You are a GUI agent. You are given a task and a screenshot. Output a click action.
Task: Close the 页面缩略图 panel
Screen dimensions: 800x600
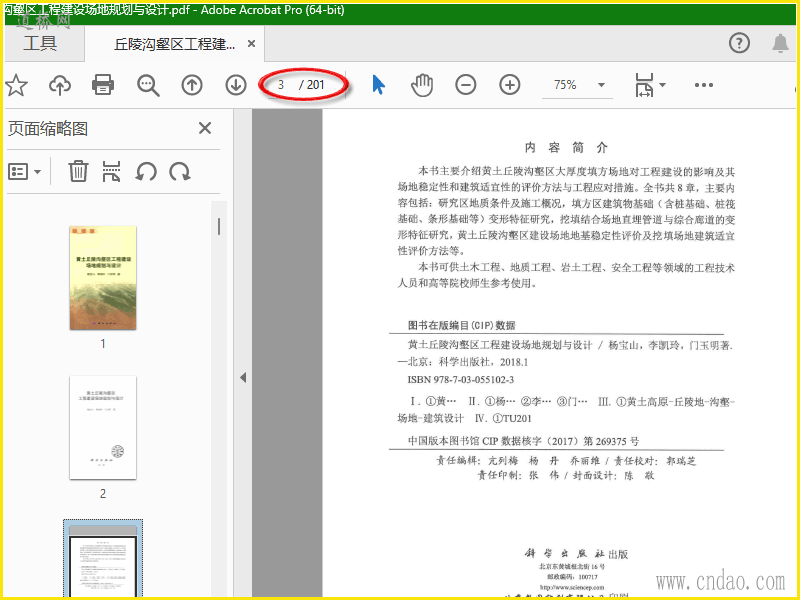coord(205,128)
